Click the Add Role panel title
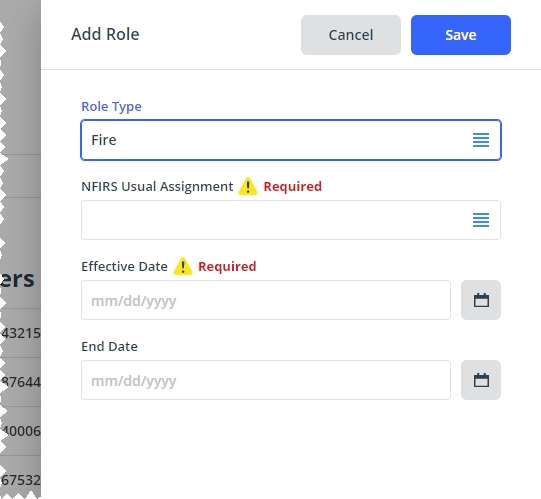The height and width of the screenshot is (499, 541). click(x=105, y=35)
